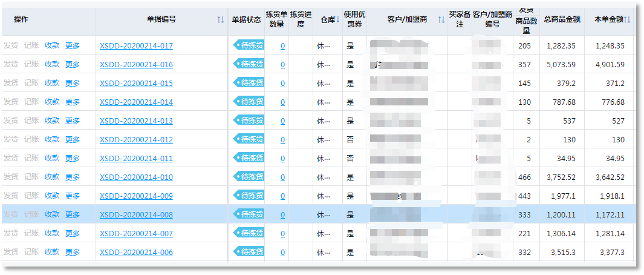Click 拣货单数量 value for XSDD-20200214-007
The image size is (644, 275).
tap(282, 234)
